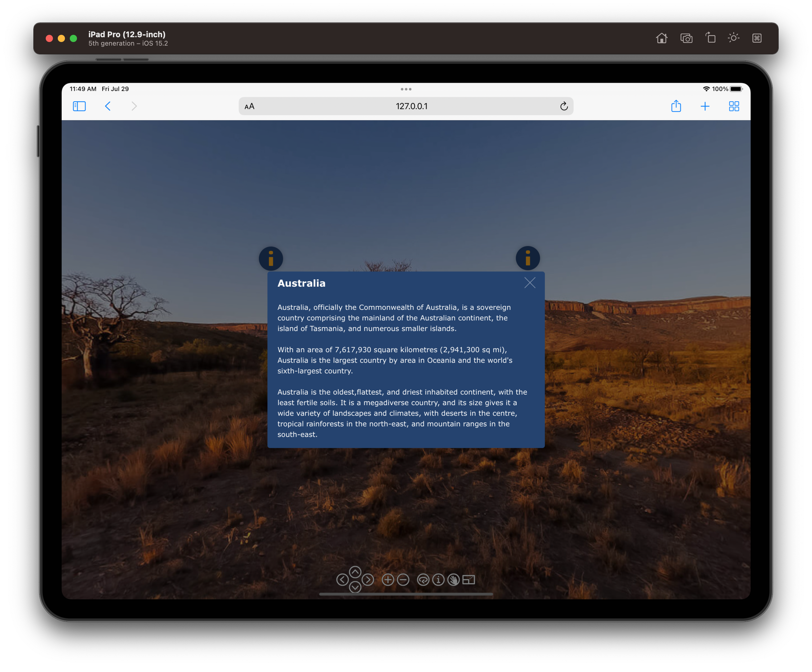Show the Safari sidebar
The width and height of the screenshot is (812, 672).
point(79,106)
